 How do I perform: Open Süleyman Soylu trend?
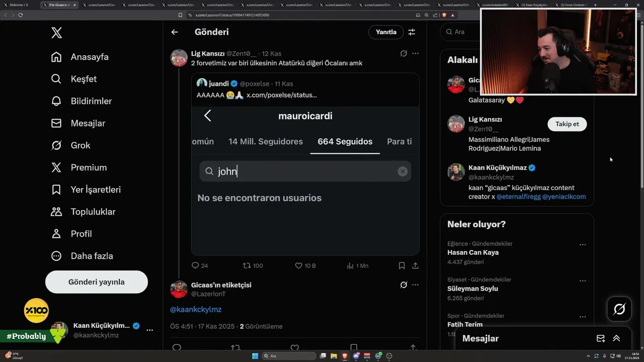(x=472, y=289)
